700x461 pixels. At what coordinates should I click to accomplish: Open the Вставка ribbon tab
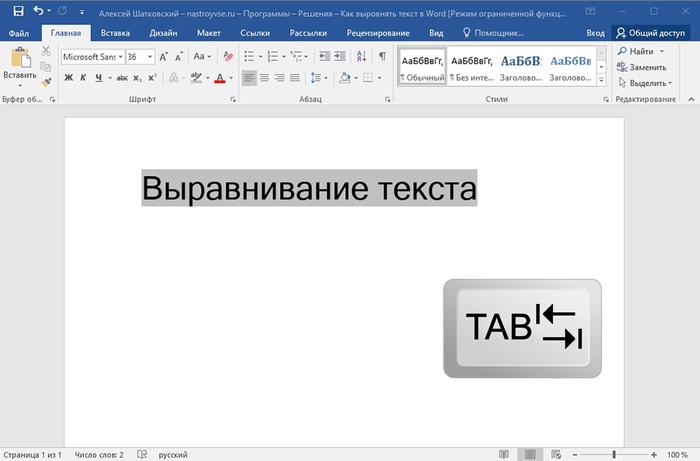coord(115,32)
